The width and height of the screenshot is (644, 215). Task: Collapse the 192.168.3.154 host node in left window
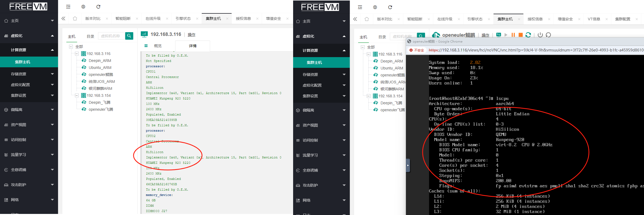coord(77,95)
